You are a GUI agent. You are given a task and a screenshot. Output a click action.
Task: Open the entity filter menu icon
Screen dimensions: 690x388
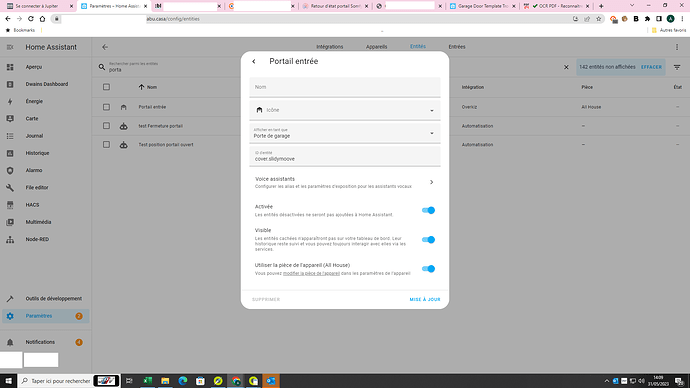(677, 67)
